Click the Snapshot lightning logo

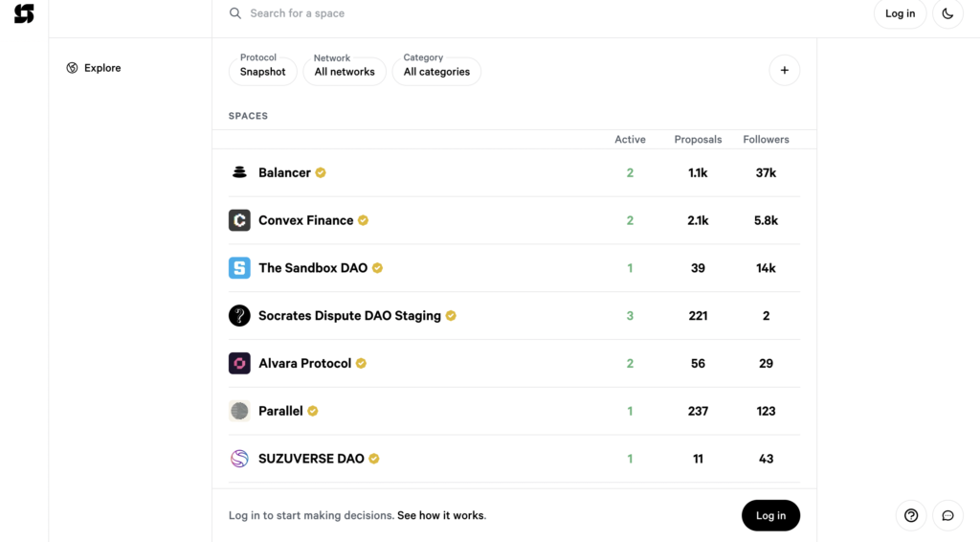24,13
